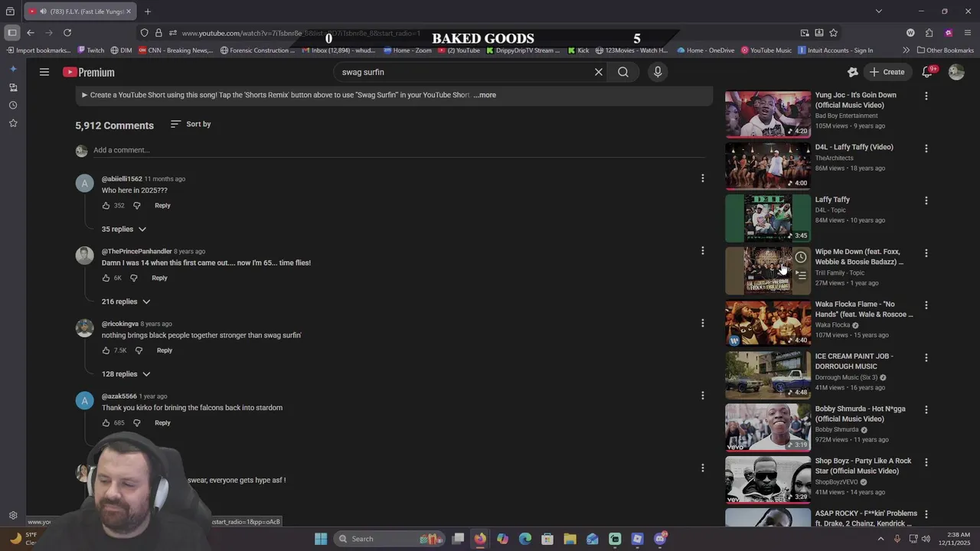Viewport: 980px width, 551px height.
Task: Open the Twitch bookmark
Action: pos(91,51)
